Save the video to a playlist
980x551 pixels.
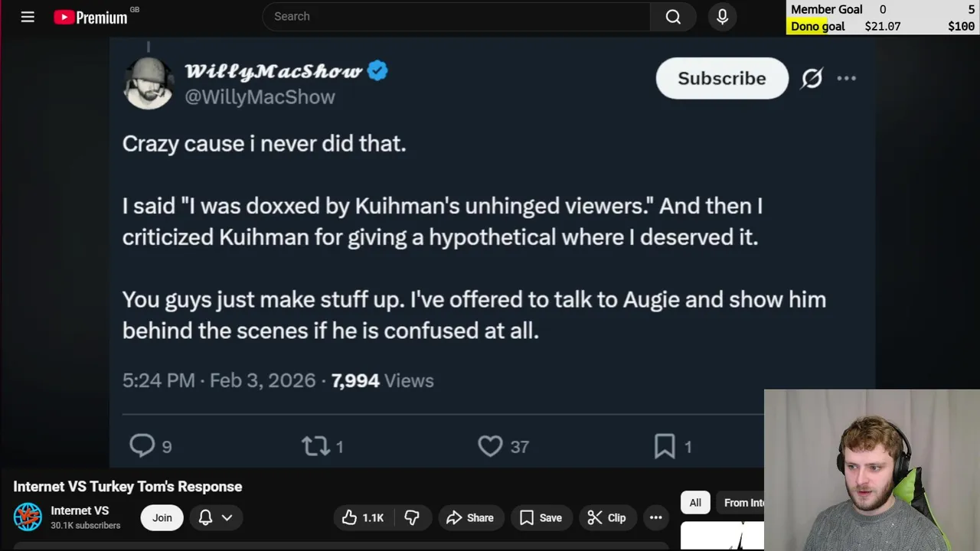(541, 518)
